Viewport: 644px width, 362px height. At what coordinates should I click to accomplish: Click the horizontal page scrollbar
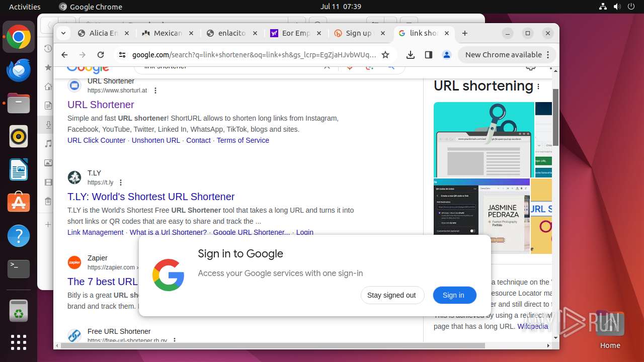click(272, 346)
